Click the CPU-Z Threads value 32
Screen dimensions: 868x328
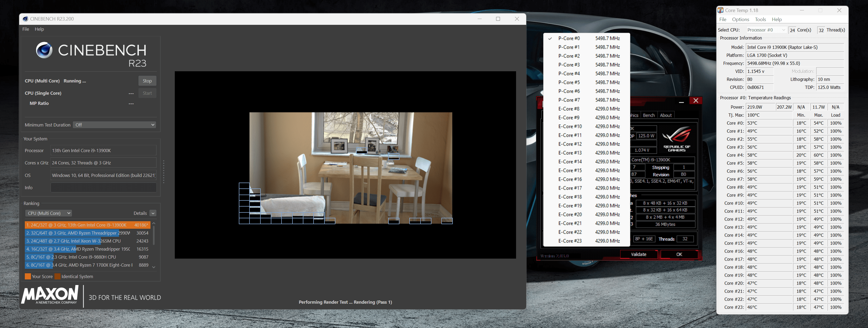tap(685, 239)
